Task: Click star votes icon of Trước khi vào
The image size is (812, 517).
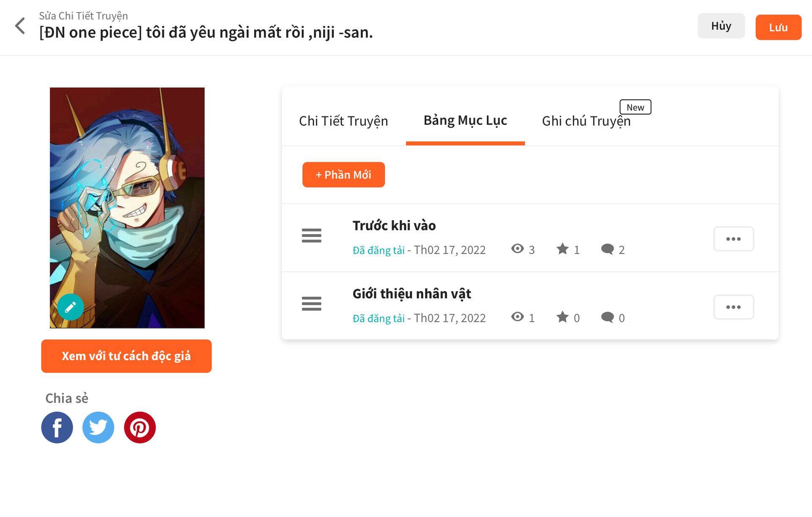Action: point(562,249)
